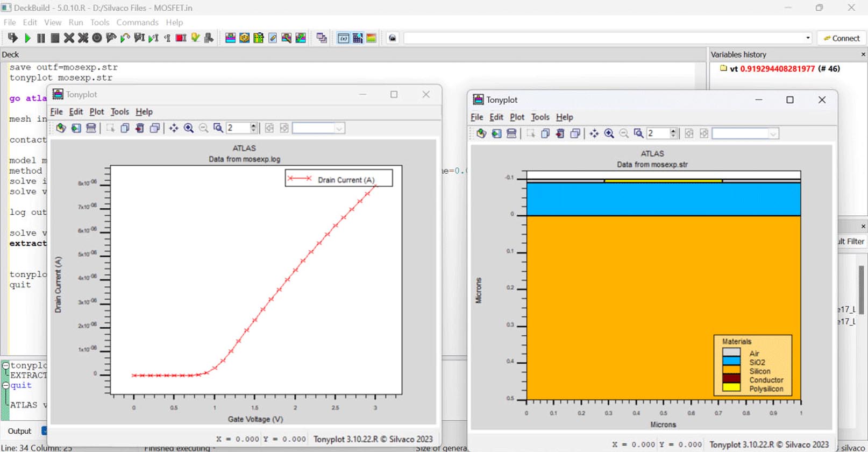Select the pan arrows tool in mosexp.str Tonyplot
The width and height of the screenshot is (868, 452).
click(x=594, y=133)
